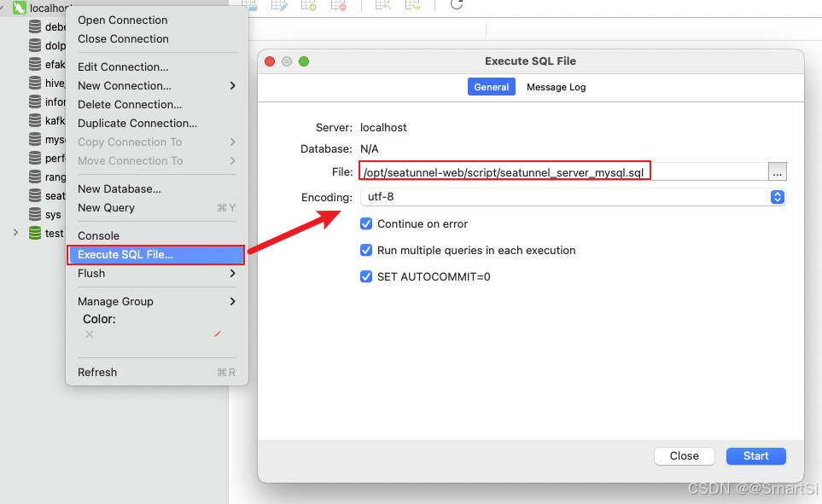Click the green test database icon

35,233
